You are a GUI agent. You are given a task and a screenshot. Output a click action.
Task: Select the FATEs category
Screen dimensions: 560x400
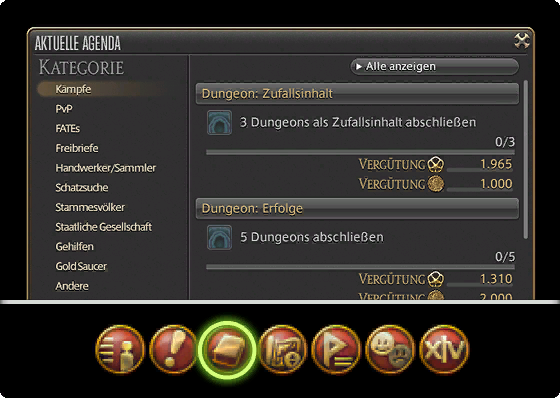(x=68, y=129)
